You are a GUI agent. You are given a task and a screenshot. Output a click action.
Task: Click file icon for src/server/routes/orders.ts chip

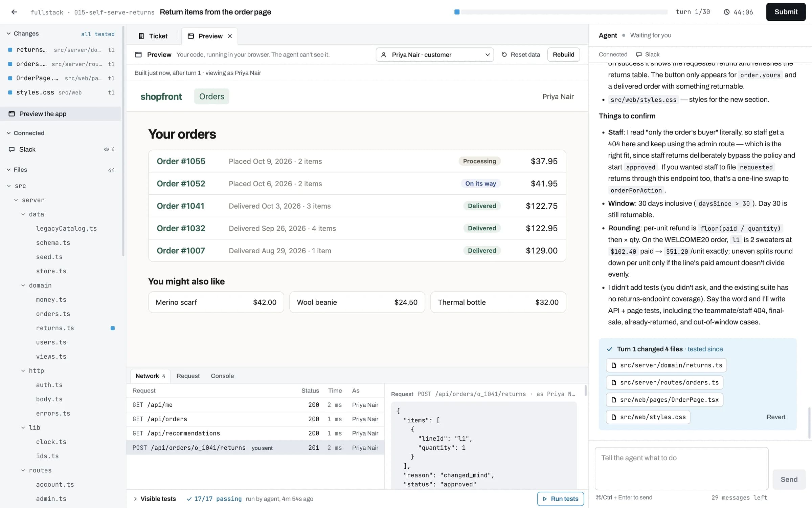coord(613,382)
